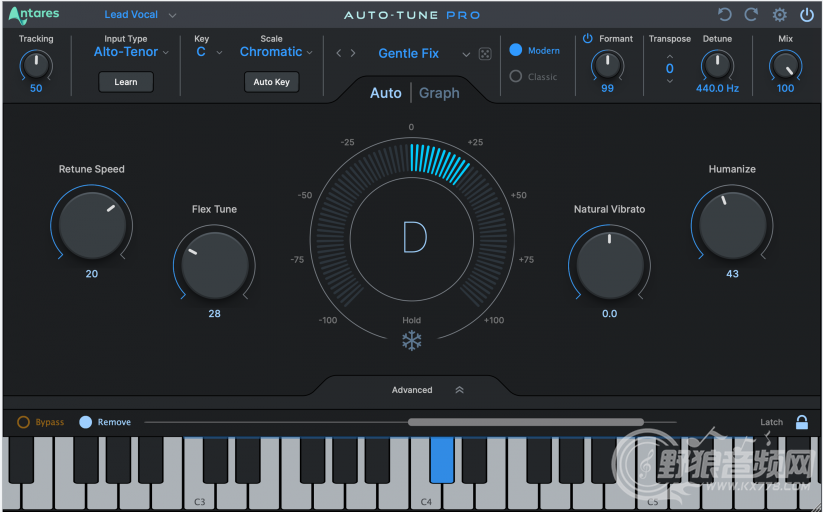Select the Classic mode radio button
823x512 pixels.
515,76
